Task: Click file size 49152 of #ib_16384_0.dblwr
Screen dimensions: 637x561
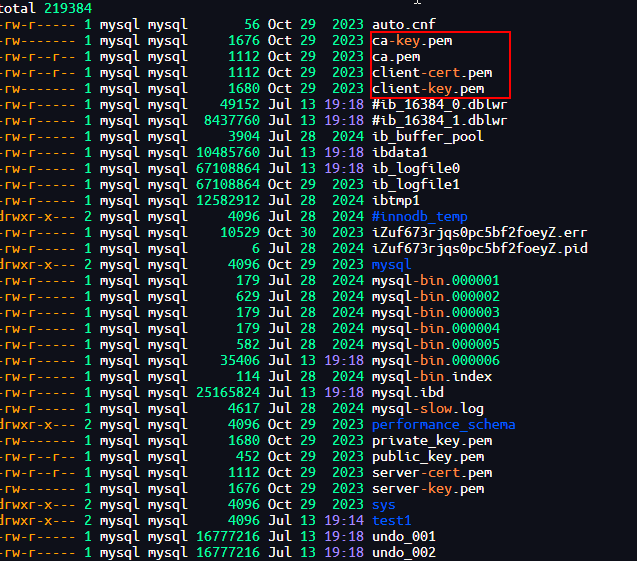Action: coord(240,104)
